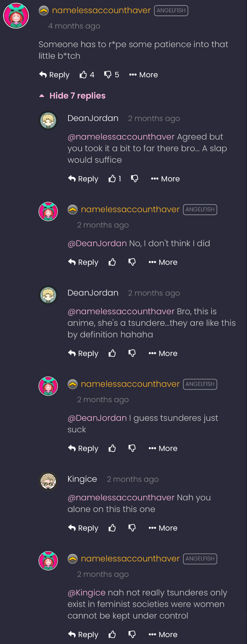This screenshot has width=247, height=644.
Task: Open the namelessaccounthaver profile at top
Action: coord(101,10)
